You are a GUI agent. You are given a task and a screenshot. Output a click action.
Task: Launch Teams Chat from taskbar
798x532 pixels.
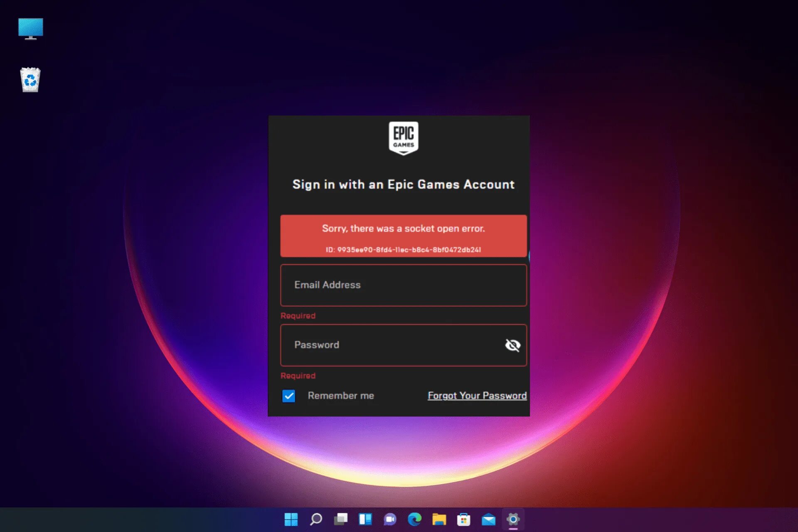point(390,519)
